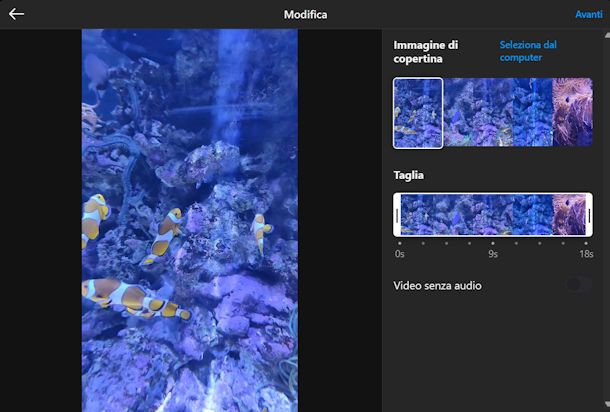Click the 'Taglia' section heading
Viewport: 610px width, 412px height.
pos(408,175)
